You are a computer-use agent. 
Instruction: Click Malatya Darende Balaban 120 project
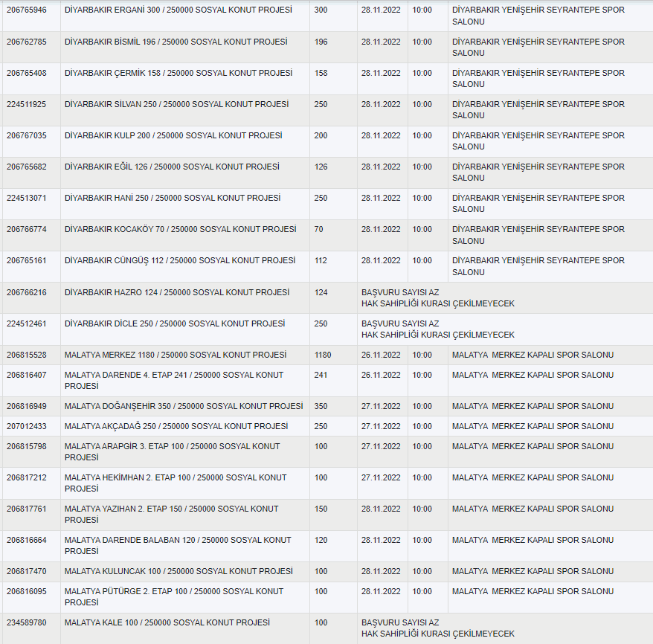click(x=178, y=545)
